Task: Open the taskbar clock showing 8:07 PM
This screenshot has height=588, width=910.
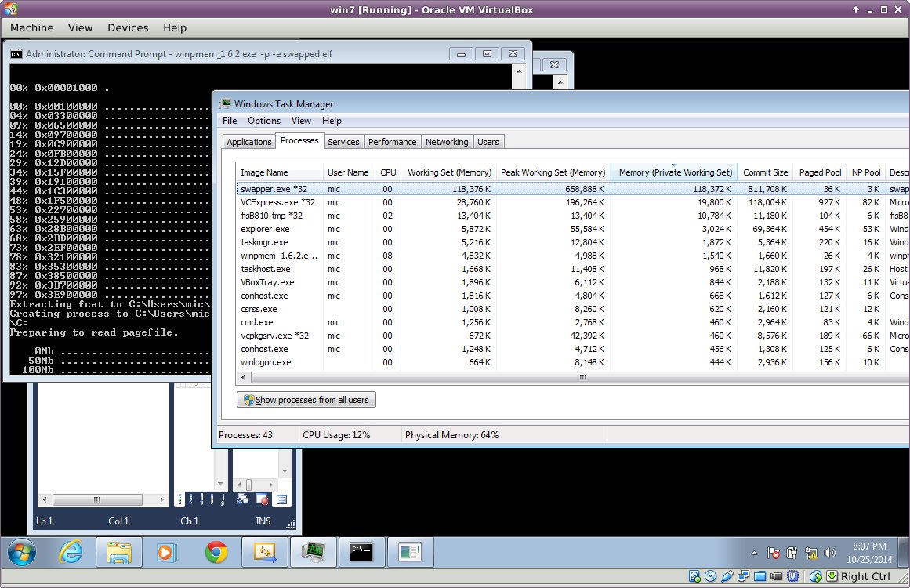Action: (x=869, y=553)
